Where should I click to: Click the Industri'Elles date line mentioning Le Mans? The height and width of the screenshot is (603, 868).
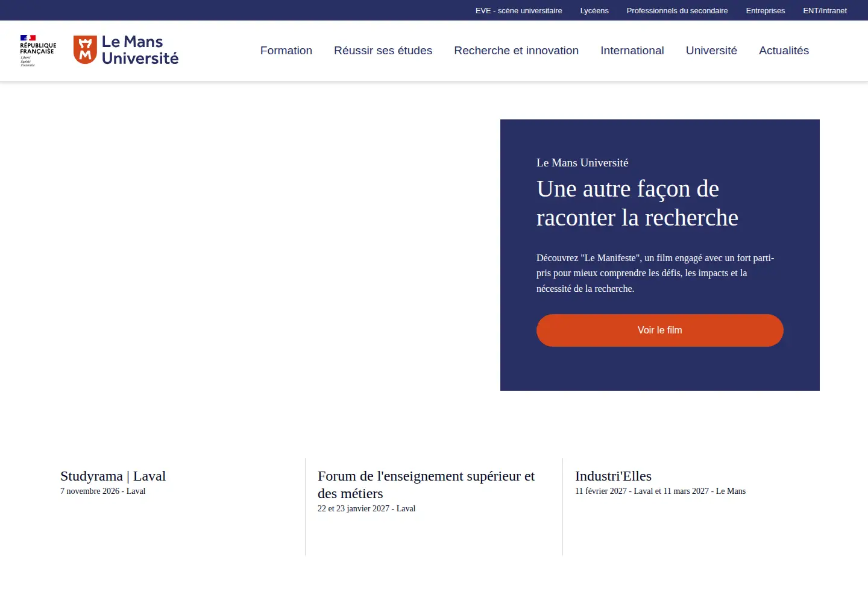tap(660, 491)
